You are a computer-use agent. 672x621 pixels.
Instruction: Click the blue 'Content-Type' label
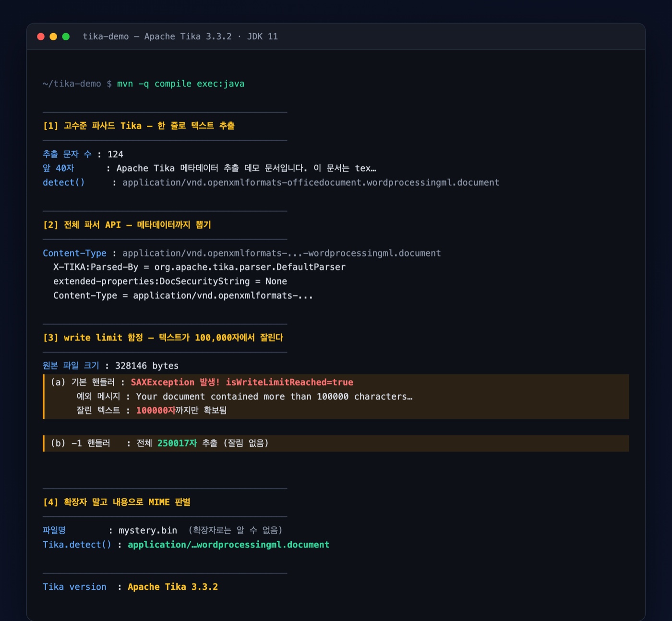tap(74, 253)
